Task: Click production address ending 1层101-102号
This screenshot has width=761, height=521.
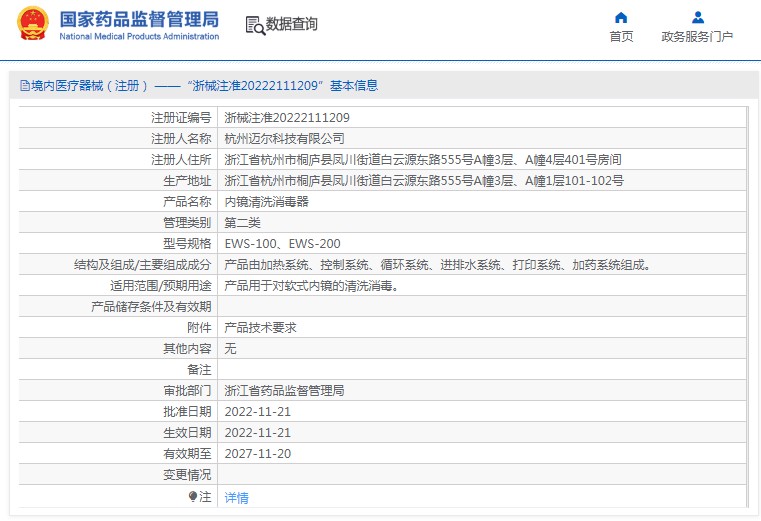Action: (x=424, y=181)
